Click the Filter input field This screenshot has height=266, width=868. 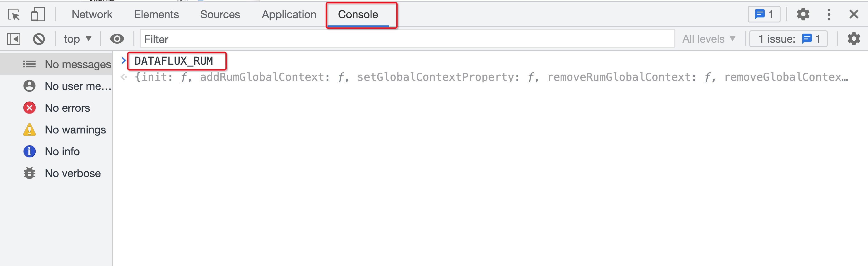click(x=407, y=39)
